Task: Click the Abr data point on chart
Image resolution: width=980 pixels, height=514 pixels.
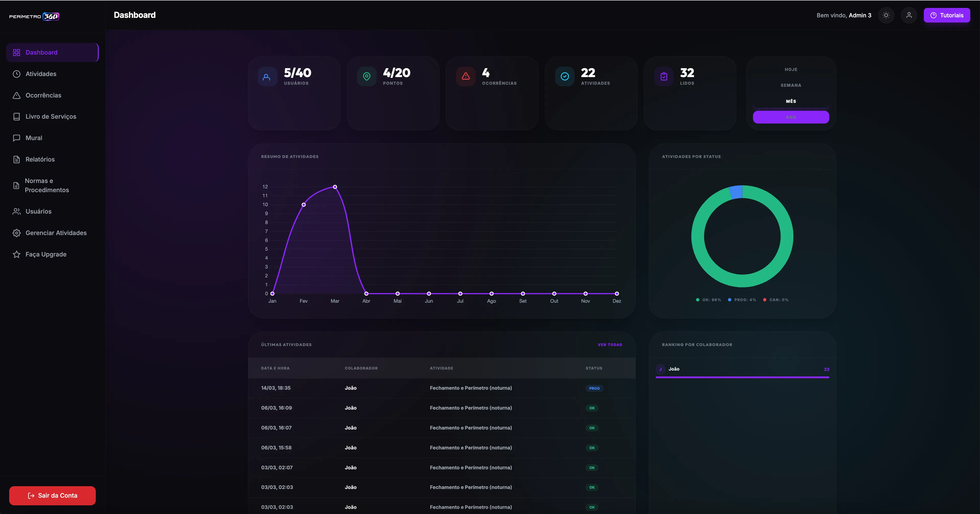Action: (366, 294)
